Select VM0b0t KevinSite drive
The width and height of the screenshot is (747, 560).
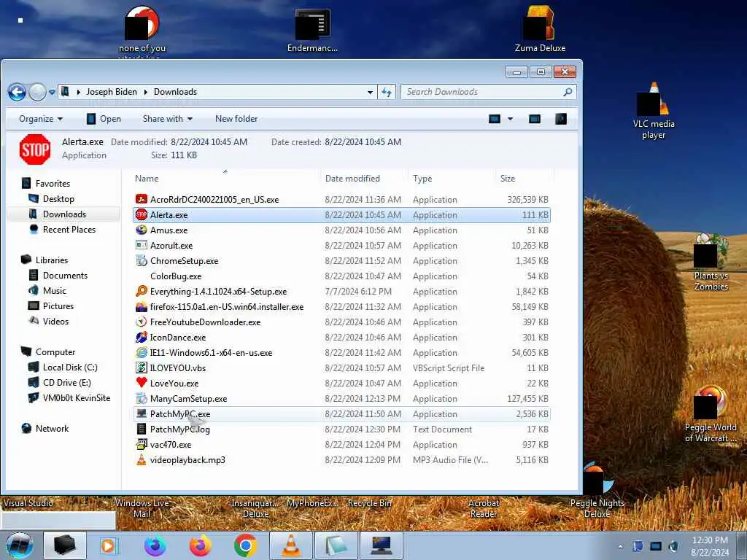pyautogui.click(x=69, y=397)
